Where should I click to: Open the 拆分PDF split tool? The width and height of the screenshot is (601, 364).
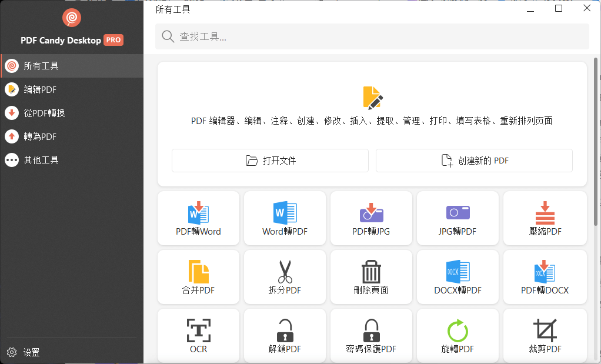coord(285,277)
